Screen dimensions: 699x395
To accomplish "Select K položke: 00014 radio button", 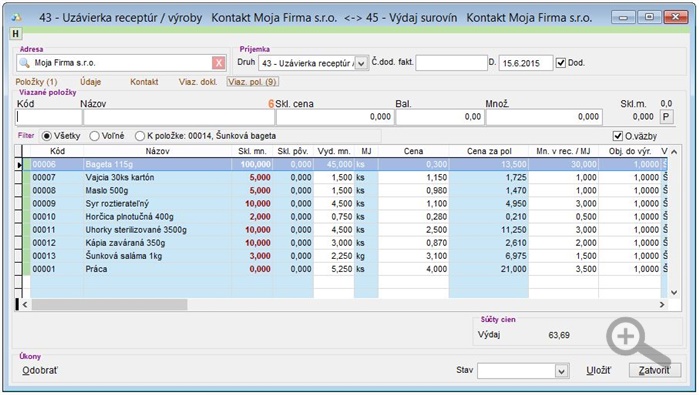I will pos(140,136).
